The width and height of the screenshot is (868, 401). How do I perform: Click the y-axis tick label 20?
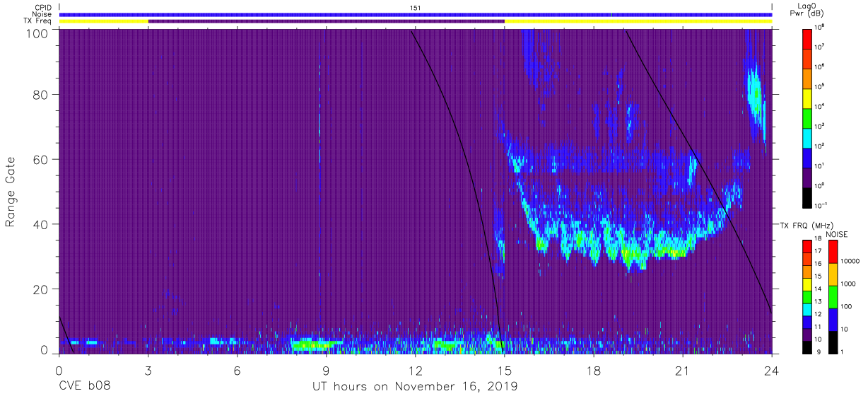click(41, 289)
